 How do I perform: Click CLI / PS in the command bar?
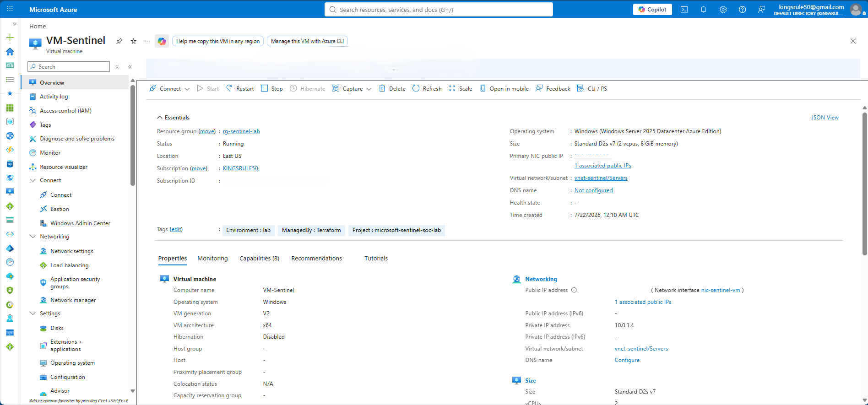click(592, 89)
